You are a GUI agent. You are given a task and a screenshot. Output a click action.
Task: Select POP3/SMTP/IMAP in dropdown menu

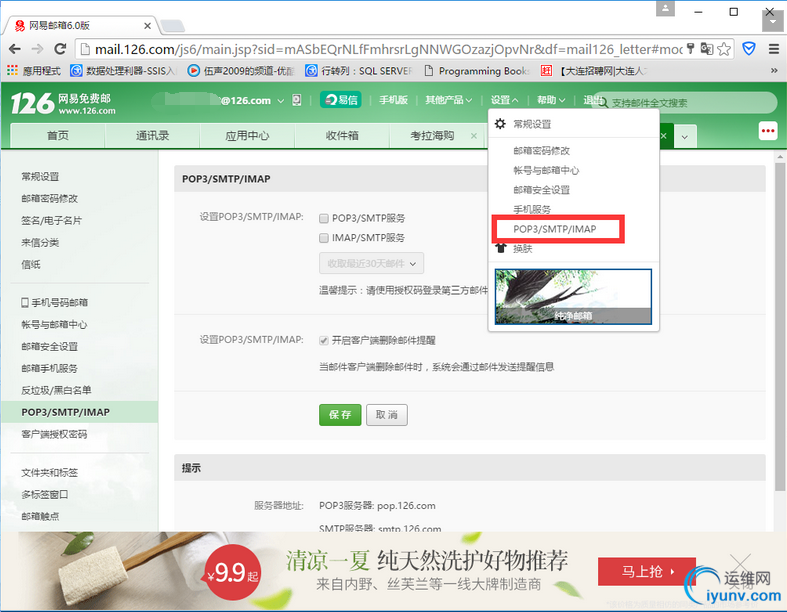555,229
